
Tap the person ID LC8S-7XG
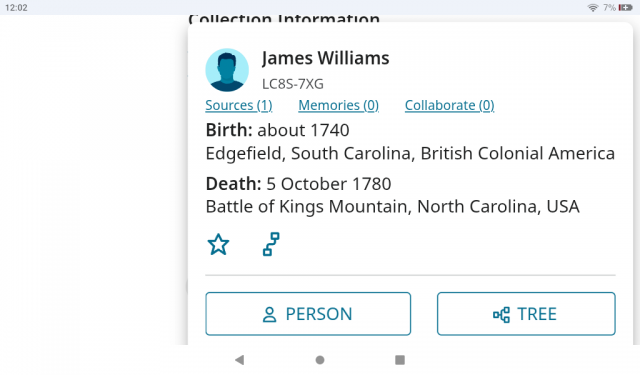click(293, 84)
